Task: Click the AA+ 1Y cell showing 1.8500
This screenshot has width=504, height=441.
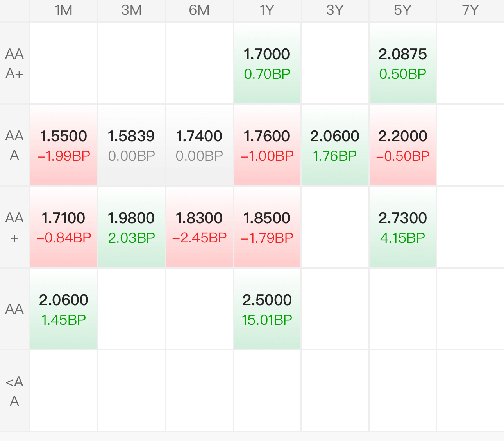Action: coord(267,227)
